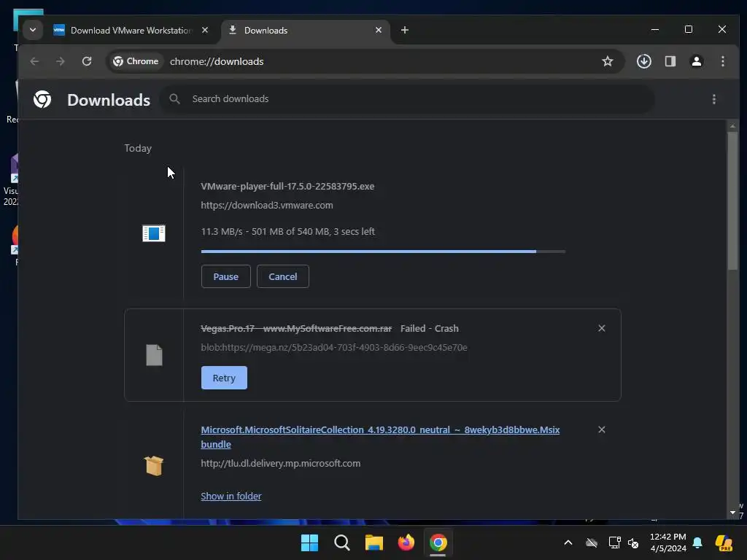Open Downloads page more actions menu

pyautogui.click(x=713, y=99)
